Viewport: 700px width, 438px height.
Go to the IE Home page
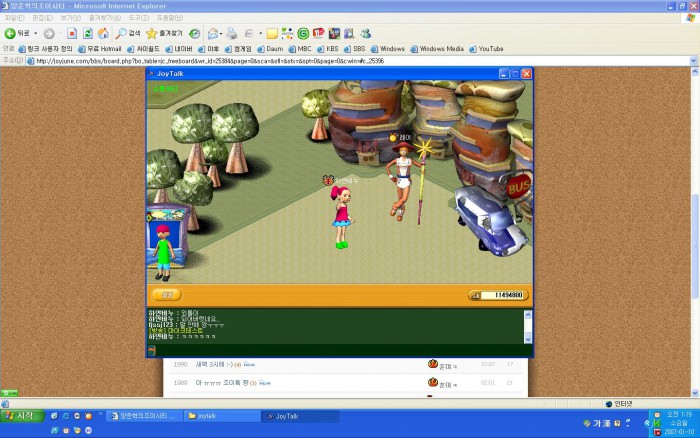(102, 33)
